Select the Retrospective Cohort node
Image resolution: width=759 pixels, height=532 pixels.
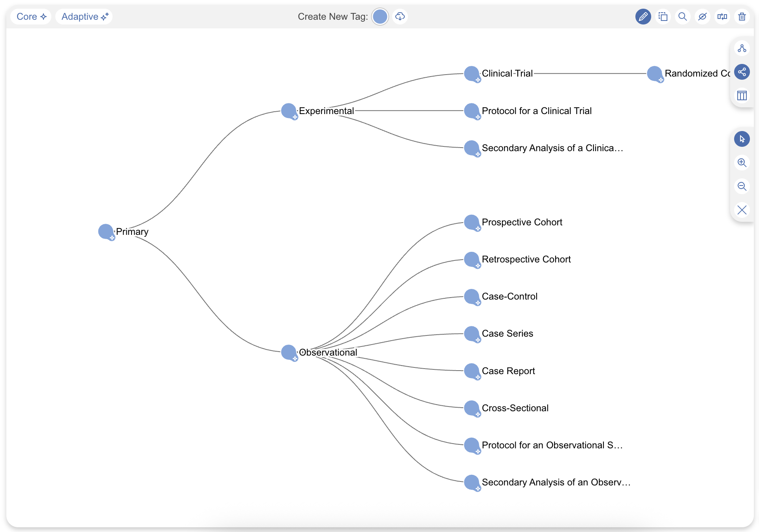pyautogui.click(x=472, y=259)
